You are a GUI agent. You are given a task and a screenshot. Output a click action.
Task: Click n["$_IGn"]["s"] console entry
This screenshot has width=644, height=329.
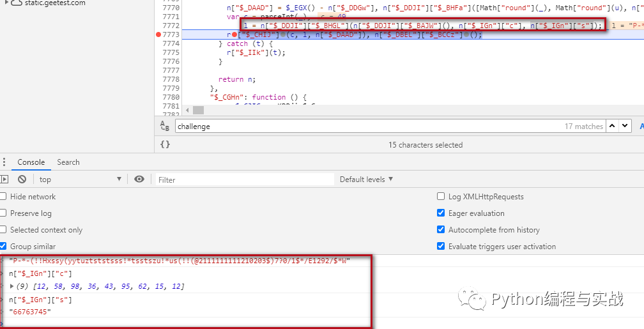click(40, 300)
